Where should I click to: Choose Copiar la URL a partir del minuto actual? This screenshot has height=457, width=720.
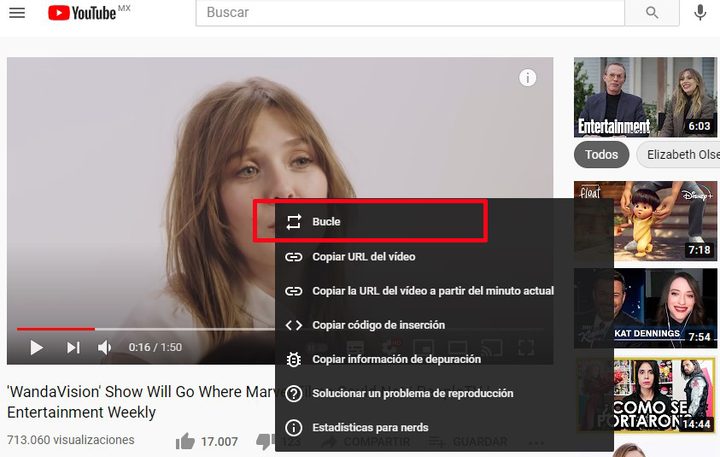(x=444, y=291)
